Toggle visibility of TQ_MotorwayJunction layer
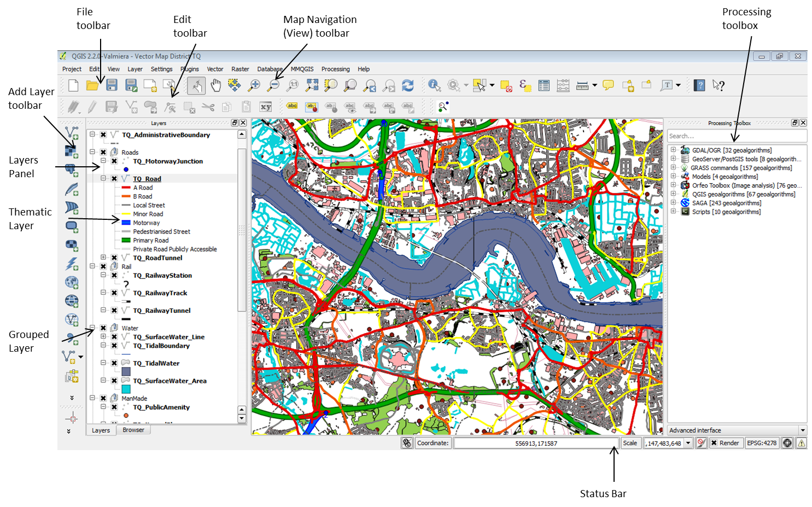The width and height of the screenshot is (812, 507). point(114,161)
